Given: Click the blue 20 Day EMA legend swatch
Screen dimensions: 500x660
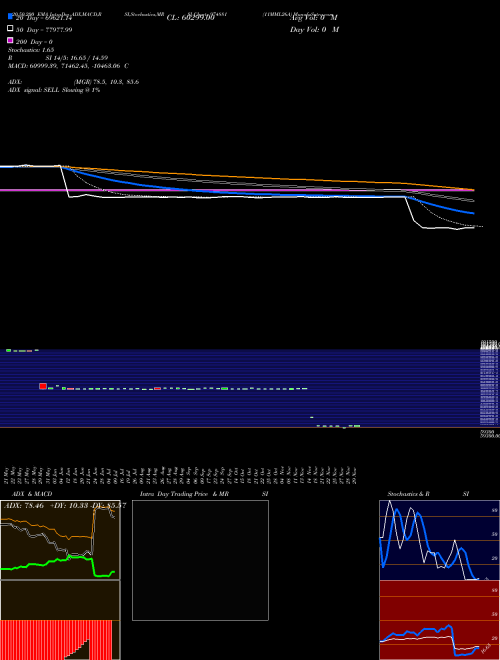Looking at the screenshot, I should click(10, 16).
